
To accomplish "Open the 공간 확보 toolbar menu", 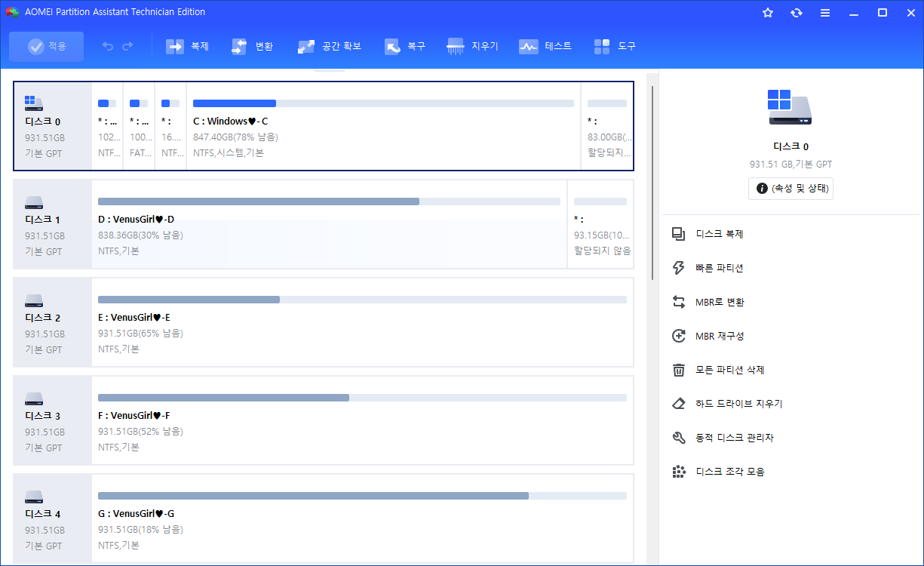I will (x=330, y=47).
